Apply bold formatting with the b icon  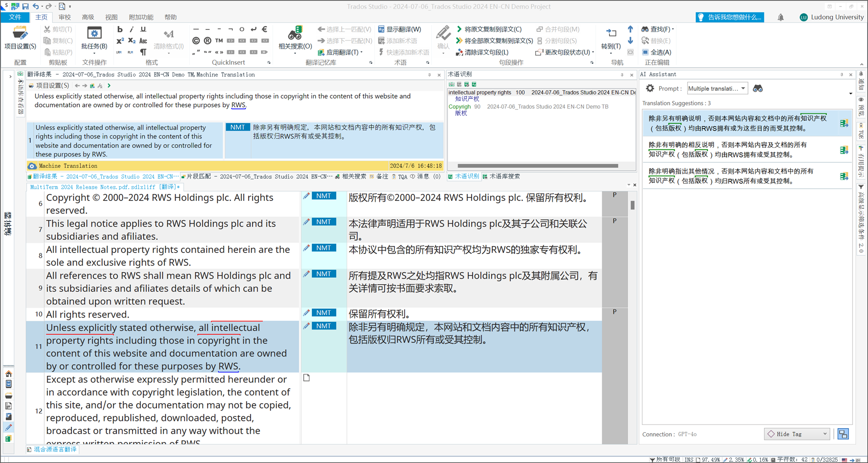120,29
